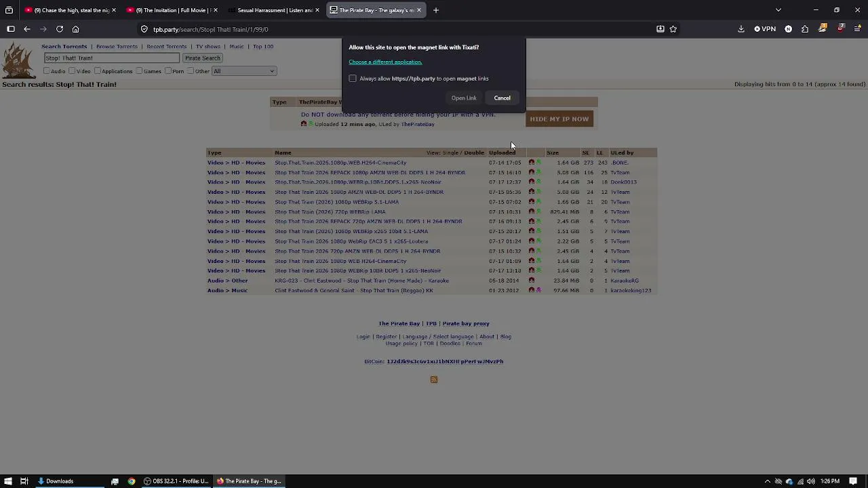Tick the Audio filter checkbox
This screenshot has width=868, height=488.
47,71
